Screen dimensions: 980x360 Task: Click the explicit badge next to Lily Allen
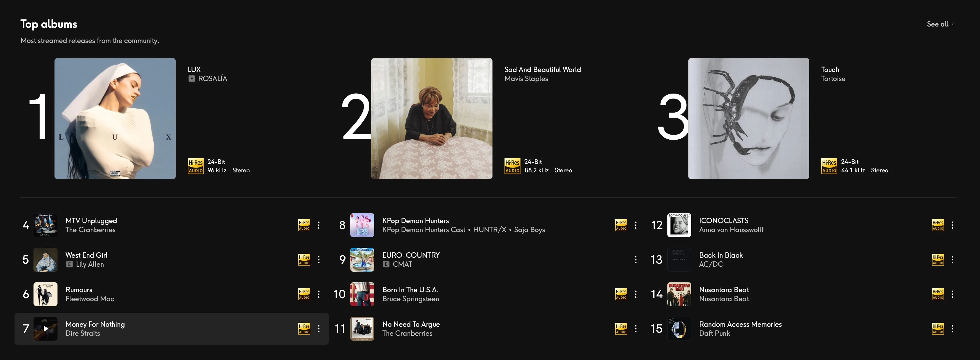point(69,264)
